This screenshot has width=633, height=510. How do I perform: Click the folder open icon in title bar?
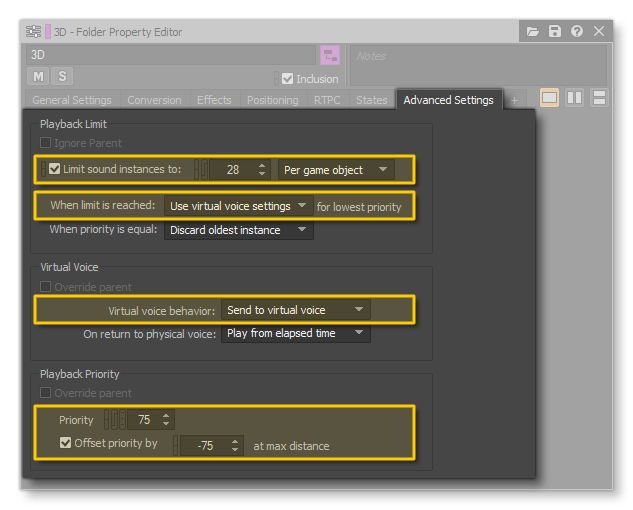(533, 32)
